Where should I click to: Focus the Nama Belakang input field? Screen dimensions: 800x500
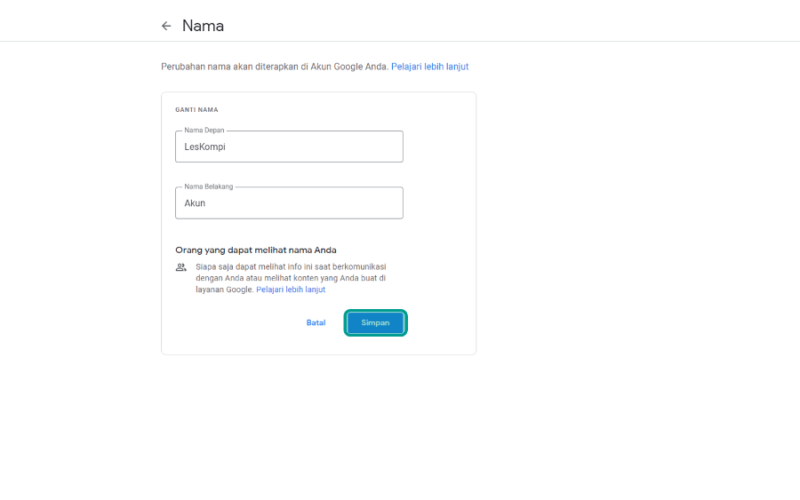tap(289, 203)
